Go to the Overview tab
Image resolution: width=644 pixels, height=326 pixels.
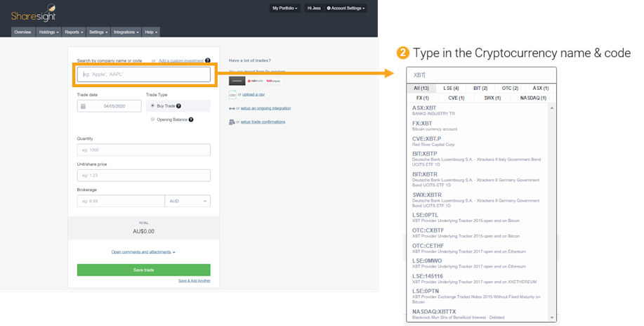[x=22, y=32]
